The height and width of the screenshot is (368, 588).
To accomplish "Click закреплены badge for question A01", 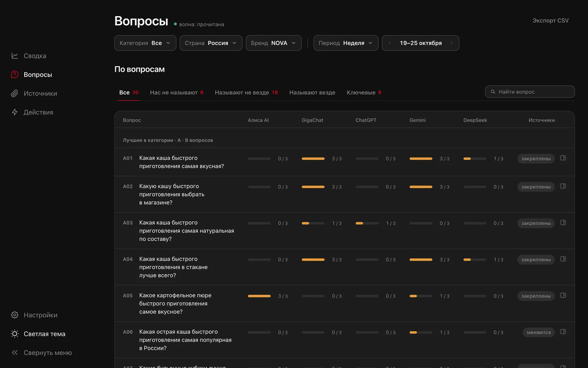I will click(x=536, y=159).
